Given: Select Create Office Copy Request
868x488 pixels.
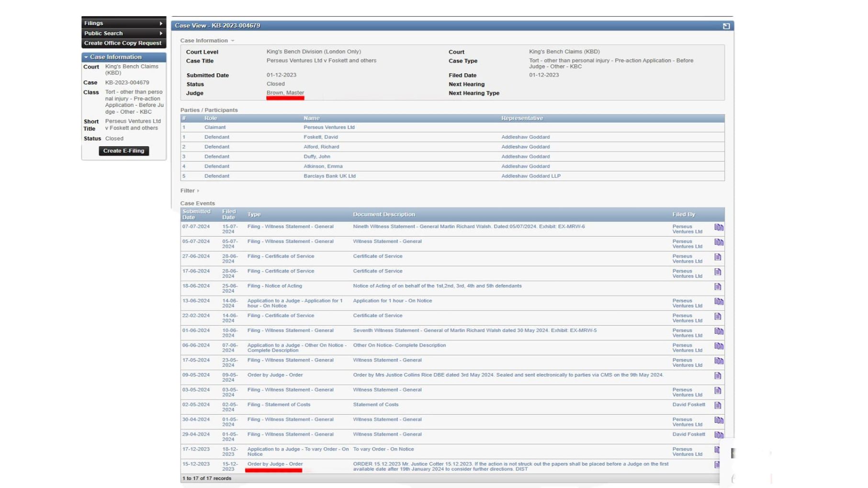Looking at the screenshot, I should 123,43.
